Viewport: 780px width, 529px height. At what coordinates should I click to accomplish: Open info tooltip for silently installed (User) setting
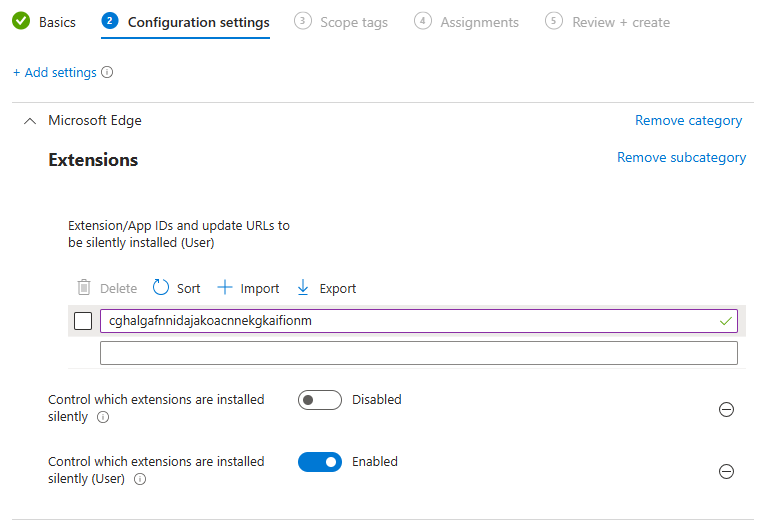(x=140, y=479)
